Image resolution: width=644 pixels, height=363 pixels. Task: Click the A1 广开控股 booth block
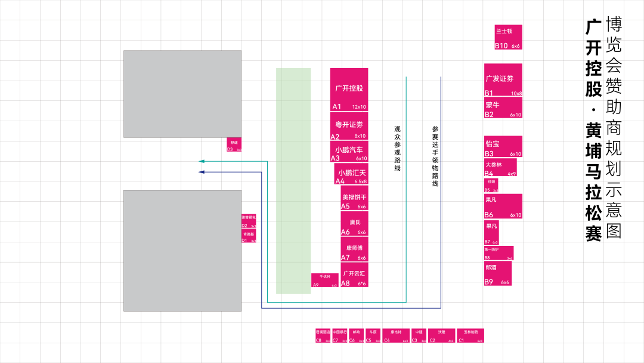349,90
